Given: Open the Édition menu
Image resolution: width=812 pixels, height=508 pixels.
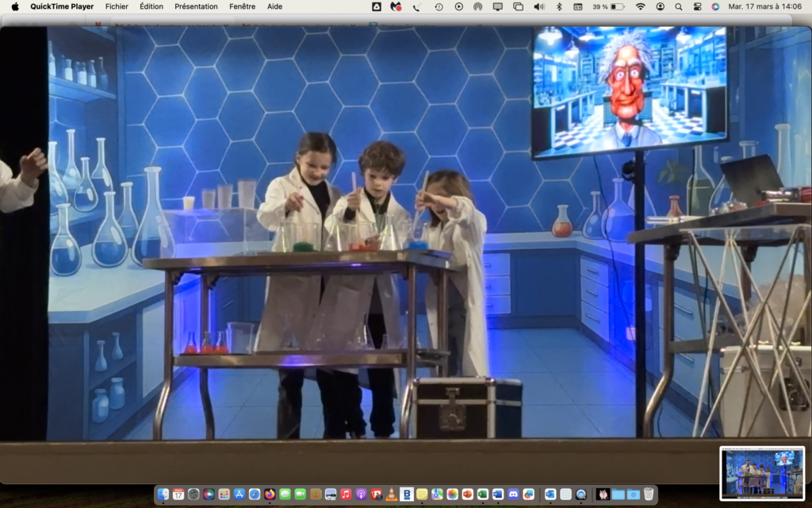Looking at the screenshot, I should click(x=151, y=6).
